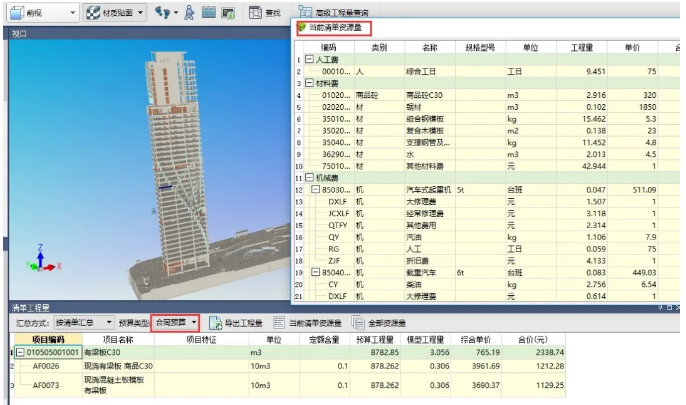Click the 当前清单资源量 button label in bottom toolbar
Image resolution: width=686 pixels, height=405 pixels.
click(315, 323)
